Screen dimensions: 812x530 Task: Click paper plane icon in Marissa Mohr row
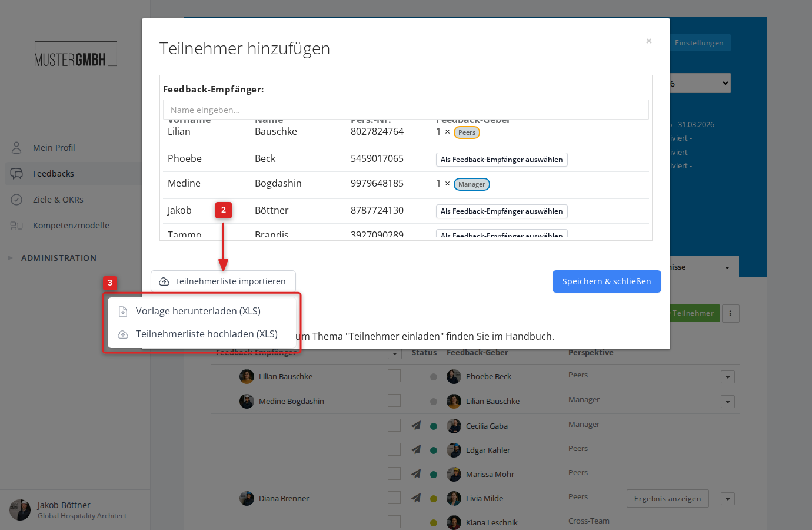coord(416,473)
